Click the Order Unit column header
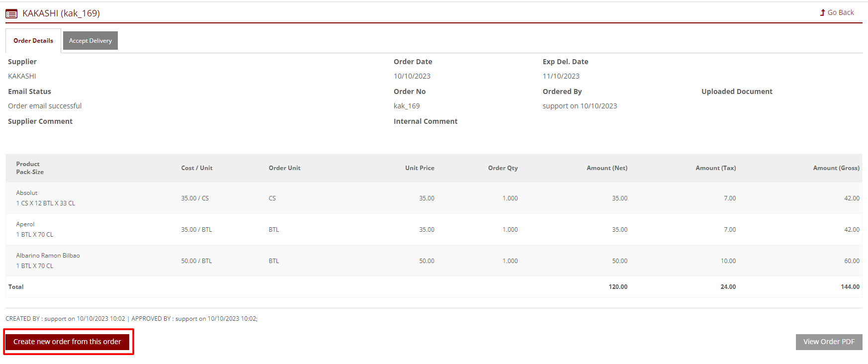868x364 pixels. coord(284,168)
